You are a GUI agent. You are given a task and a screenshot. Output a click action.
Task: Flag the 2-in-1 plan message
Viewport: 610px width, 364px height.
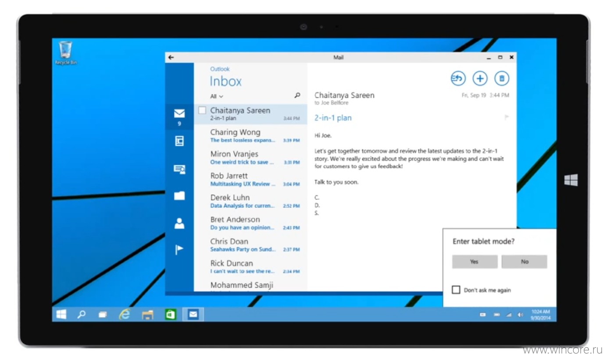(507, 117)
